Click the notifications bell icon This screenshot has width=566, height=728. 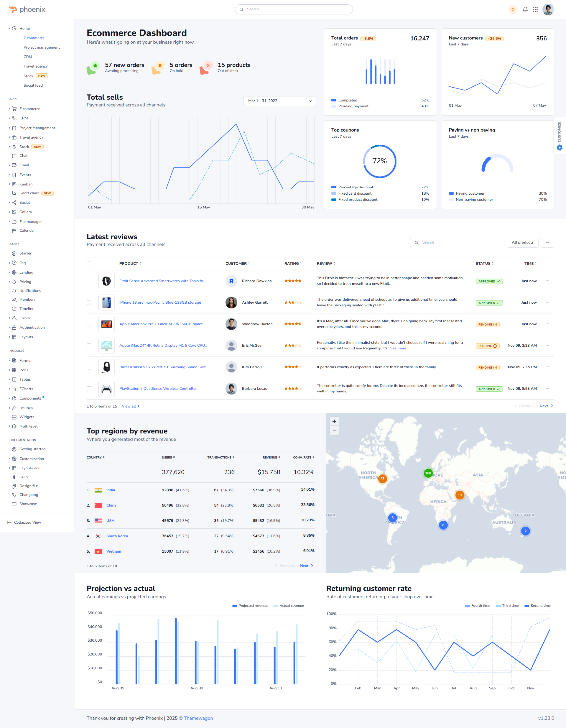(x=525, y=9)
